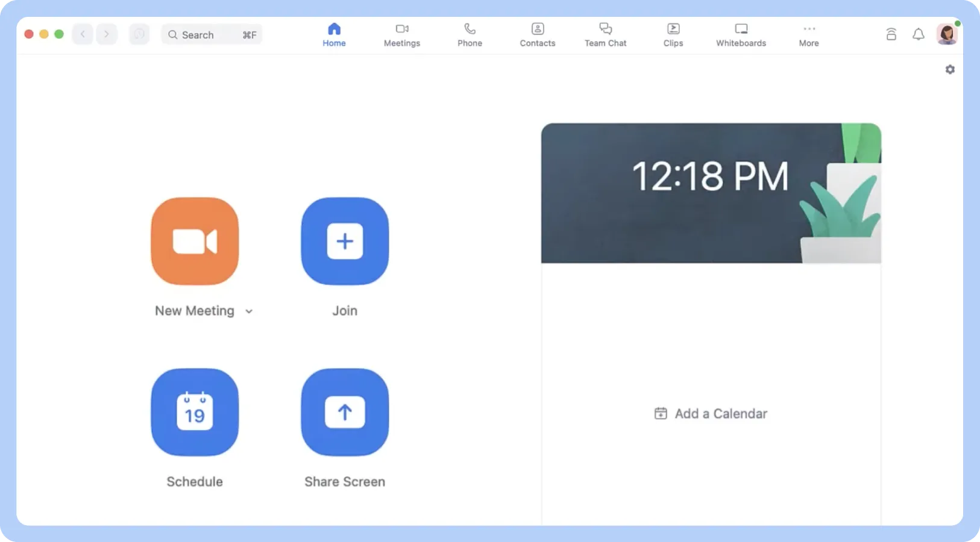
Task: Expand the New Meeting options dropdown
Action: (249, 311)
